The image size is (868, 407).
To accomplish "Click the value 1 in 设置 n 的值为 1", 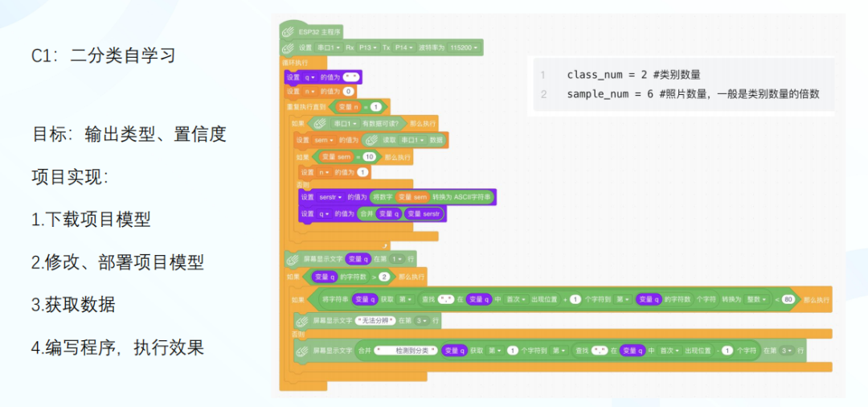I will (362, 172).
